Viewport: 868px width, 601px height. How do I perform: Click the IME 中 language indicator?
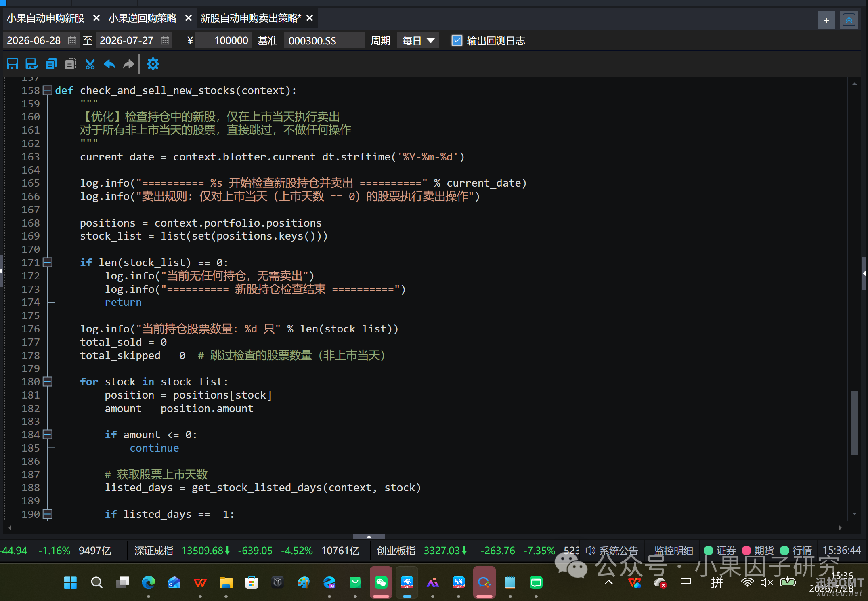686,582
